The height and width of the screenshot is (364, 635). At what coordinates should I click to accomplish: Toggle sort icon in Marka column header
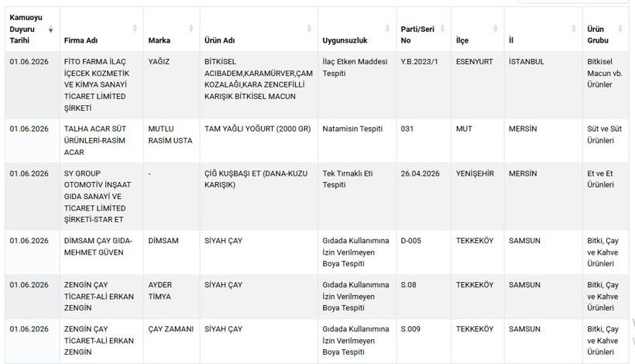(x=191, y=29)
